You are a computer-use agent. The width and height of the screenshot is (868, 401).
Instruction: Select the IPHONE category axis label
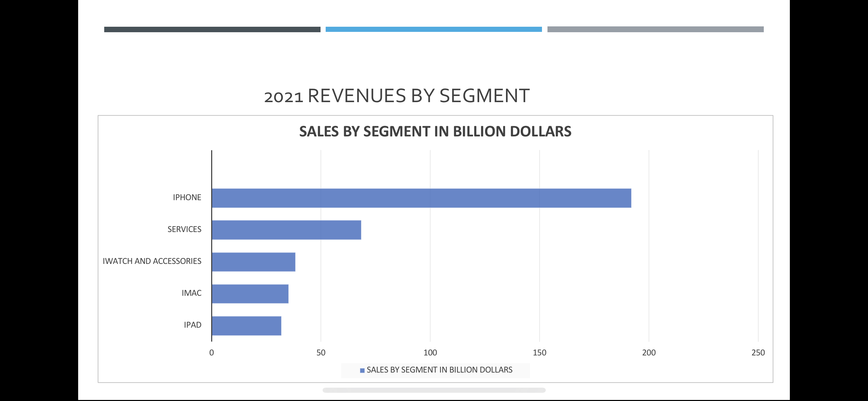[187, 197]
